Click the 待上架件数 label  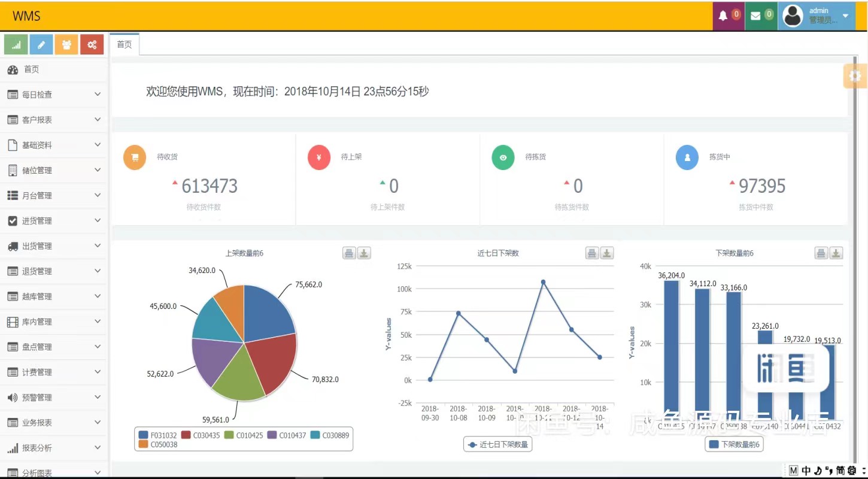click(387, 207)
